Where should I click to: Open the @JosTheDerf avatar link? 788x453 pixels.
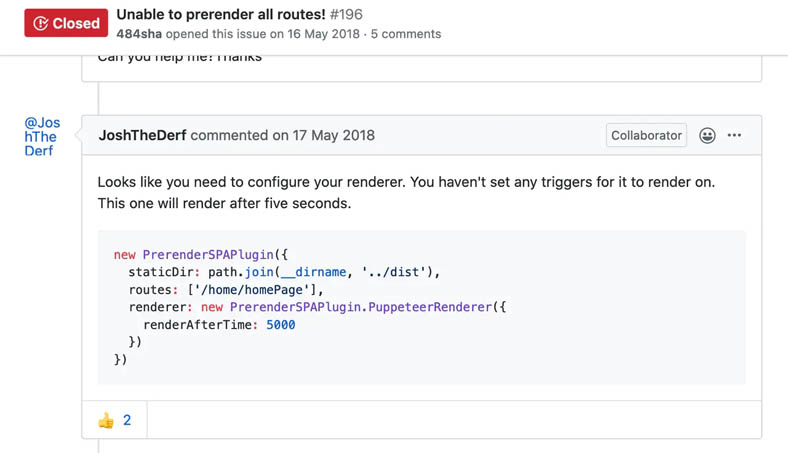(42, 137)
